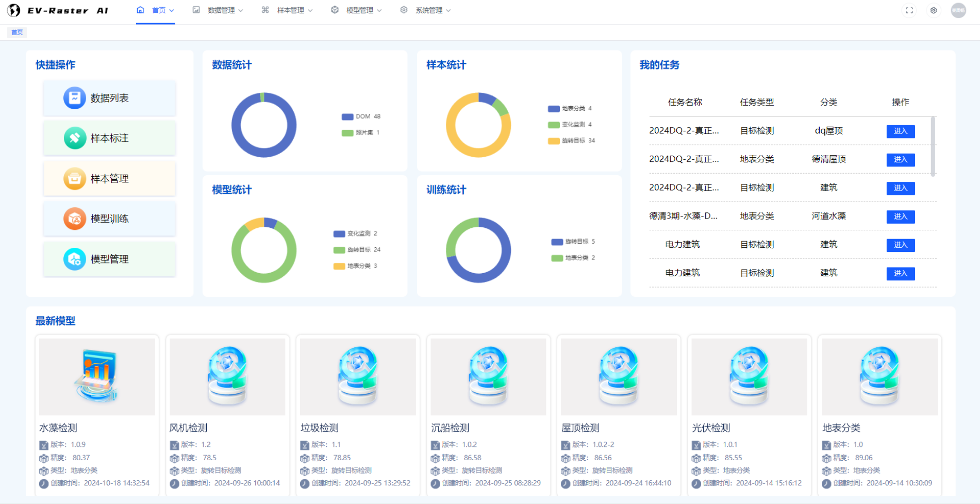Open the user avatar in top-right corner

(958, 10)
